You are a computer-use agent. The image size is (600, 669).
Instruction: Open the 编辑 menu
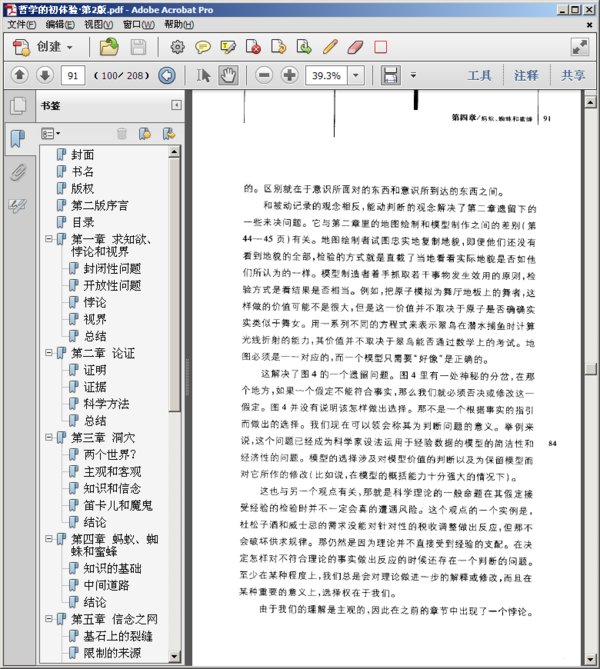[60, 25]
